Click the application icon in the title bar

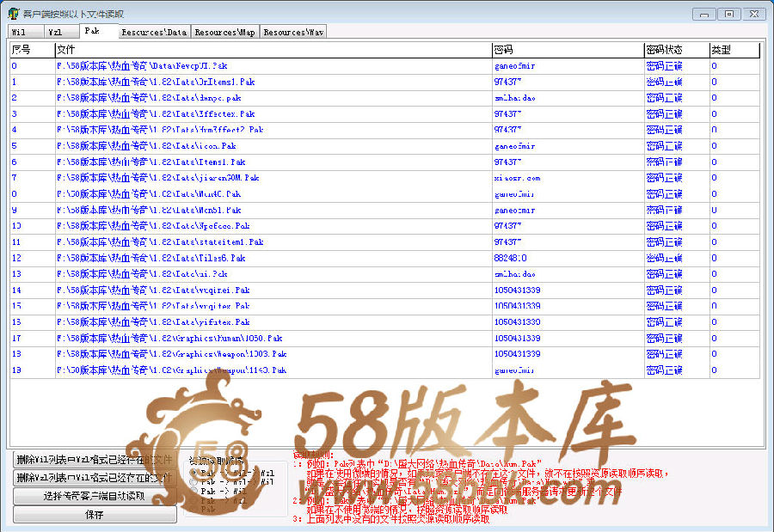(13, 14)
